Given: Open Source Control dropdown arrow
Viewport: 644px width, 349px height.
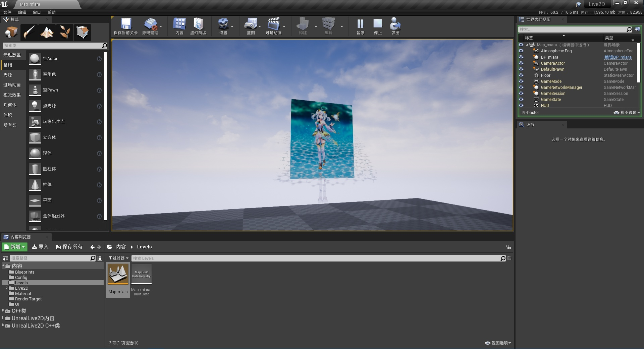Looking at the screenshot, I should point(161,26).
